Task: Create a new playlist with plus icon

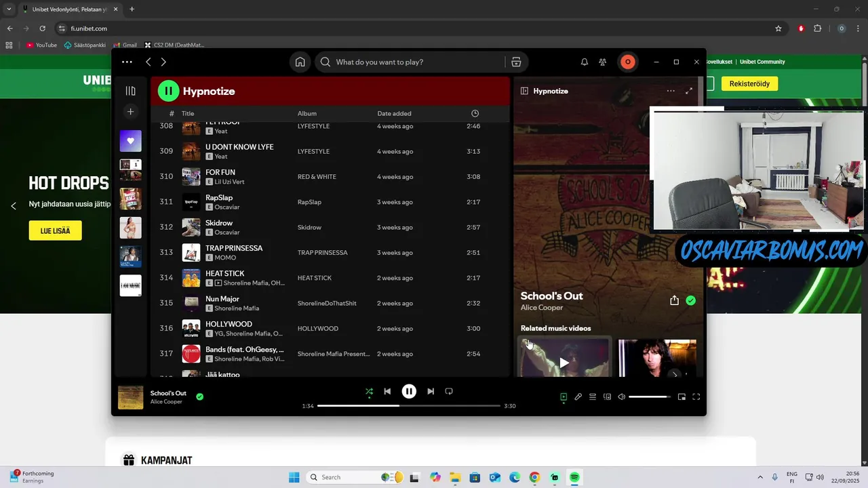Action: 131,112
